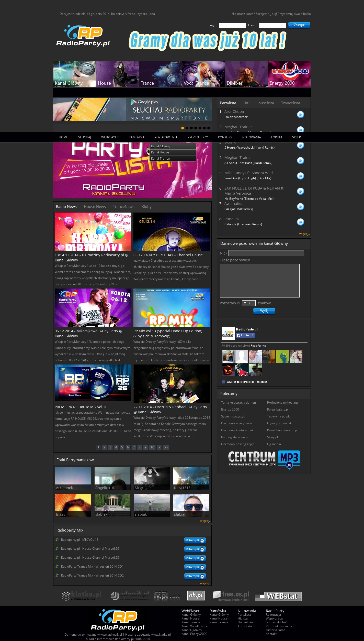Play Mike Candys Sunshine track

pos(300,176)
